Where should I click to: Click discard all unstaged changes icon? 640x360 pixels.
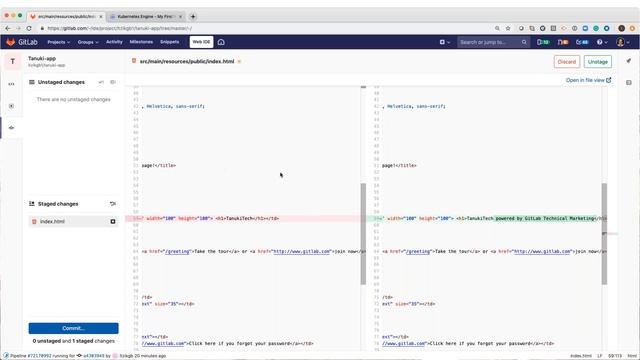click(113, 82)
